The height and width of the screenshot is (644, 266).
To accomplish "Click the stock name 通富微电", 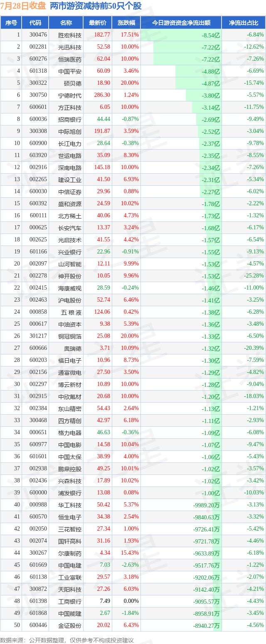I will (x=70, y=372).
